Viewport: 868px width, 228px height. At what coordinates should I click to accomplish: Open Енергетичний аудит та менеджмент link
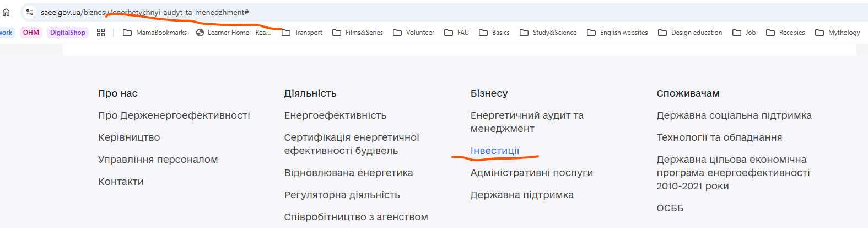click(526, 122)
